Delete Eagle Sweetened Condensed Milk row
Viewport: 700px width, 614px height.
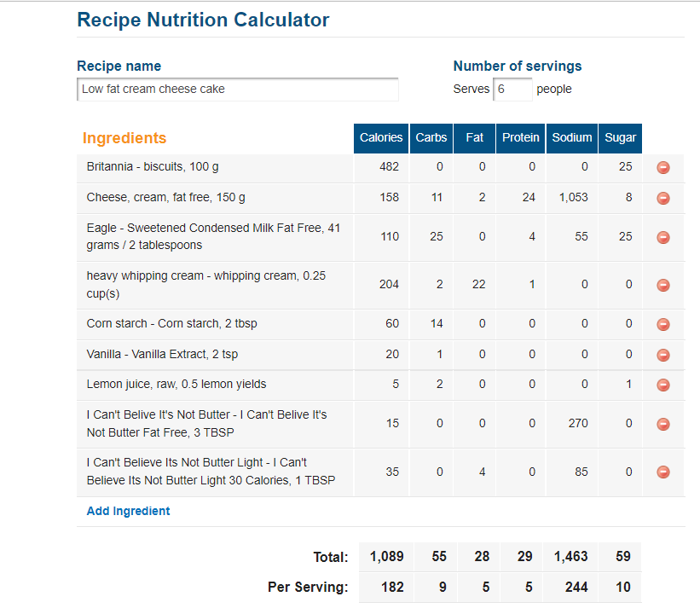click(663, 237)
